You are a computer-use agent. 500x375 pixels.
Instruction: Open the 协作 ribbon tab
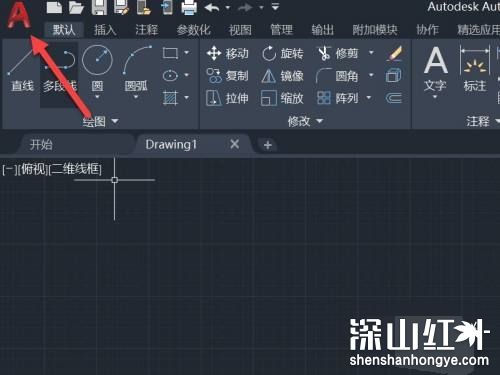pyautogui.click(x=427, y=30)
